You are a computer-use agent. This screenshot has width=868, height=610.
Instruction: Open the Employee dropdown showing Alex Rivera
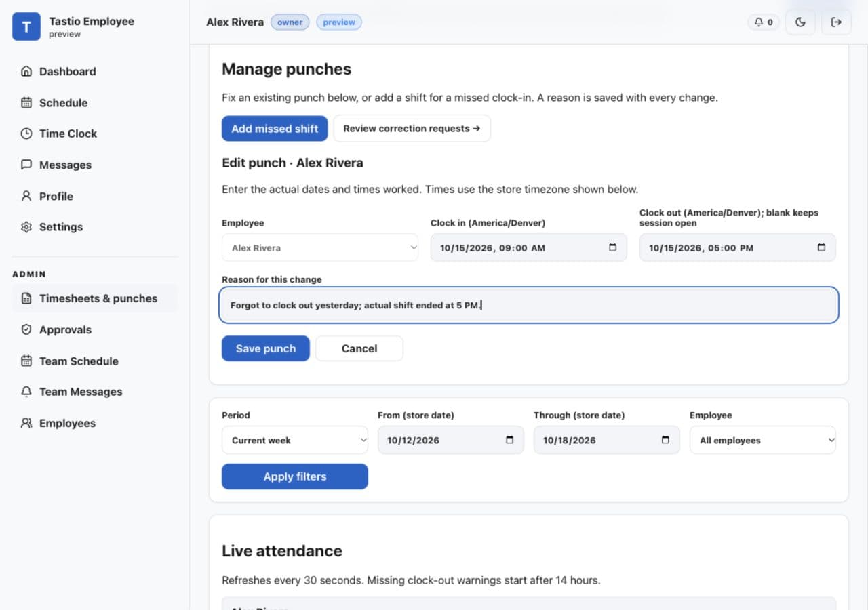click(320, 247)
